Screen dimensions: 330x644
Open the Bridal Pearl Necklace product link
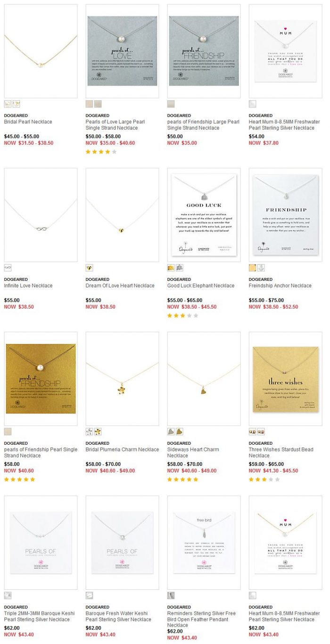pos(28,122)
